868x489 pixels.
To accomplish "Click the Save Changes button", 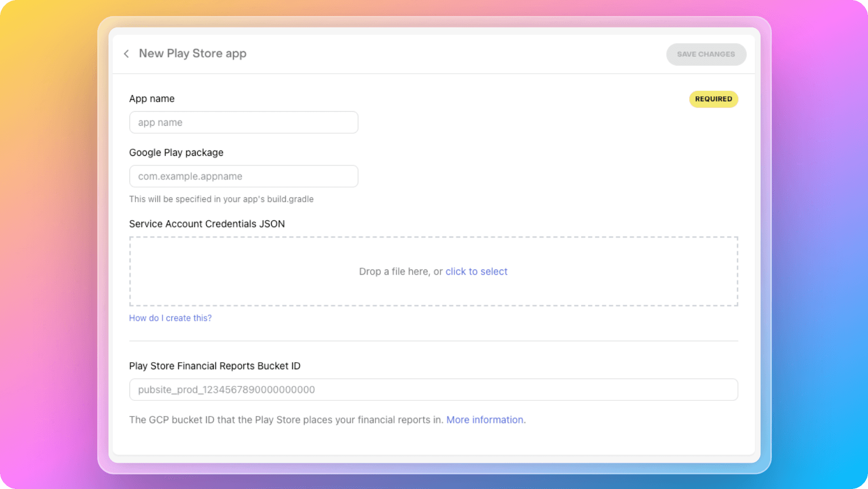I will coord(706,54).
